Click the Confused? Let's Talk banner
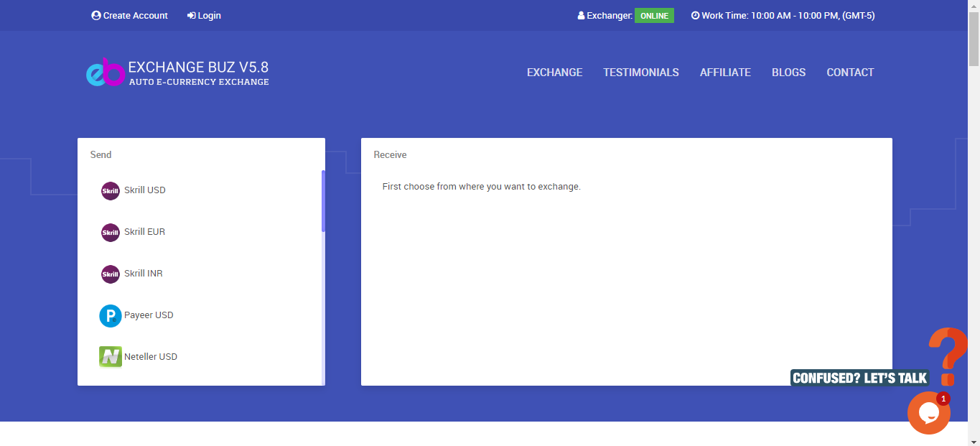Screen dimensions: 980x446 coord(860,378)
